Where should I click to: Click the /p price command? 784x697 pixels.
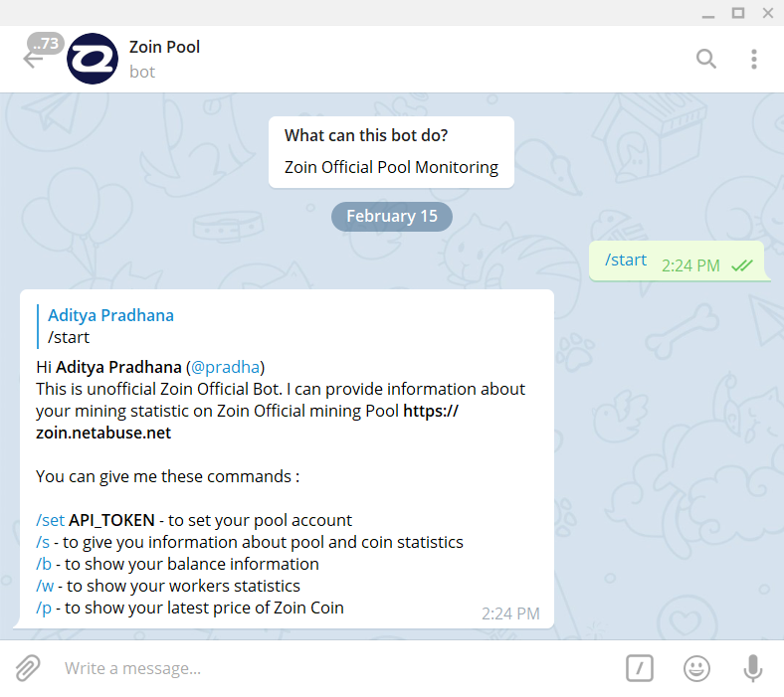tap(44, 609)
